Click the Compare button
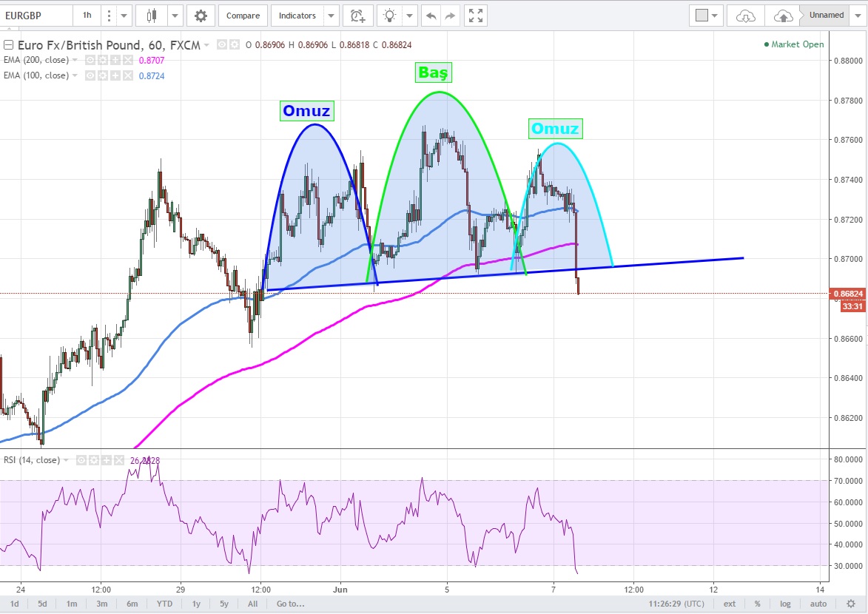This screenshot has height=614, width=868. 243,16
